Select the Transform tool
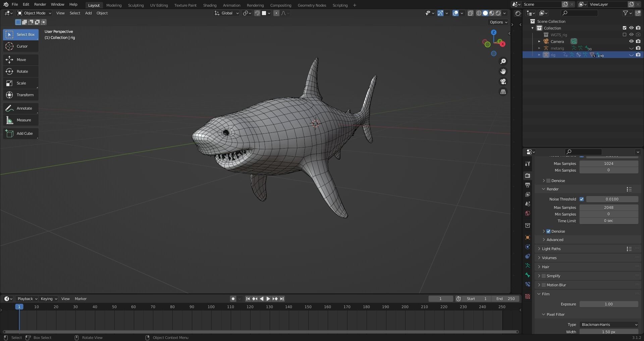The width and height of the screenshot is (644, 341). coord(21,95)
